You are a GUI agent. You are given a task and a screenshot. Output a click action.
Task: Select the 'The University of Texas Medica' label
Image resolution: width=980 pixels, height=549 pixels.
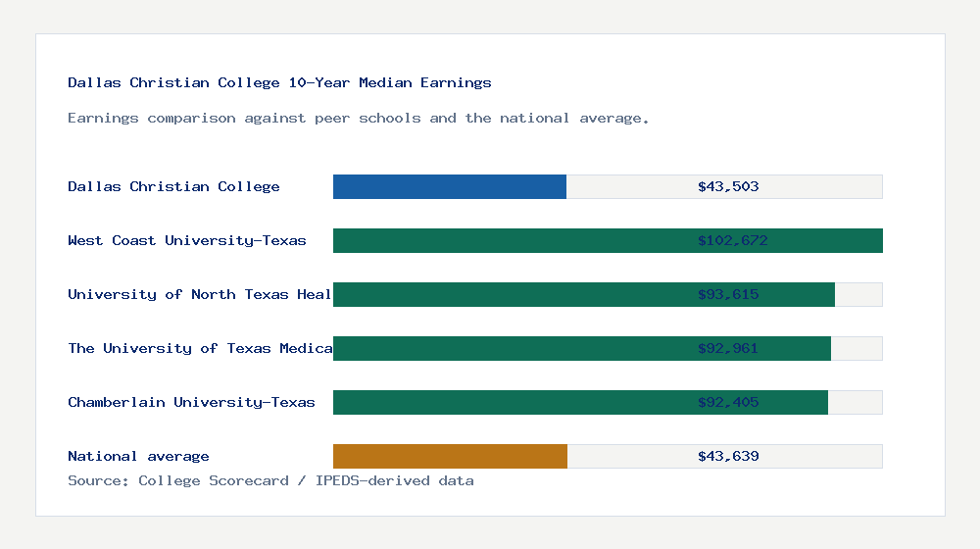pos(200,348)
